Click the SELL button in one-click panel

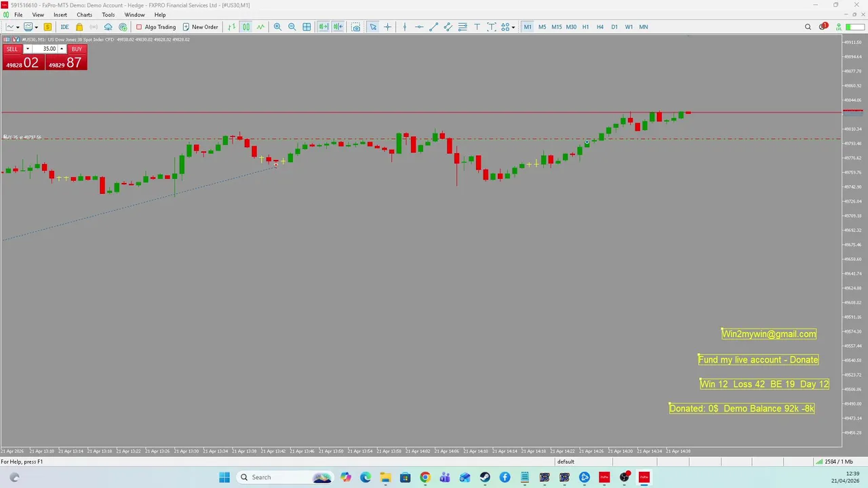12,49
